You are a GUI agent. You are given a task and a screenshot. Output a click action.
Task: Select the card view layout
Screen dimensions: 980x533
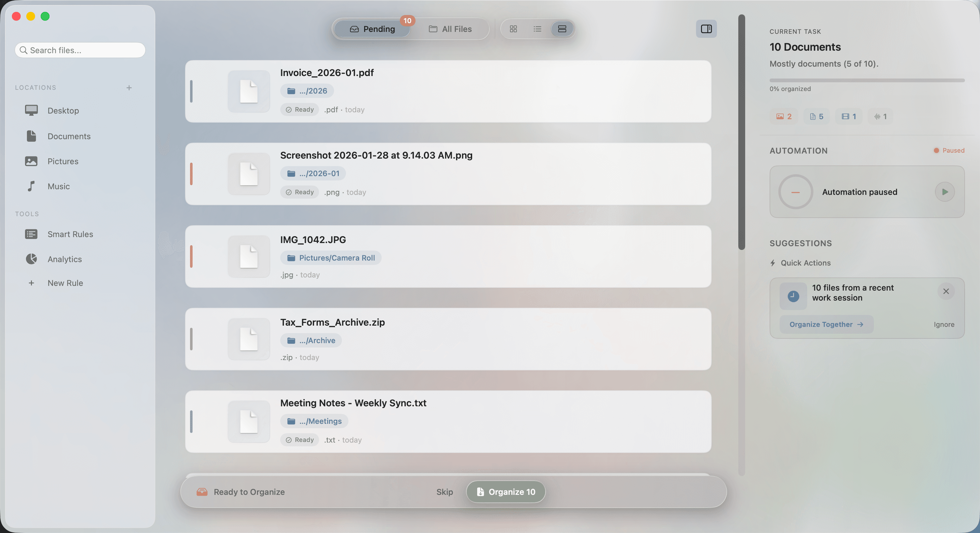(x=562, y=29)
